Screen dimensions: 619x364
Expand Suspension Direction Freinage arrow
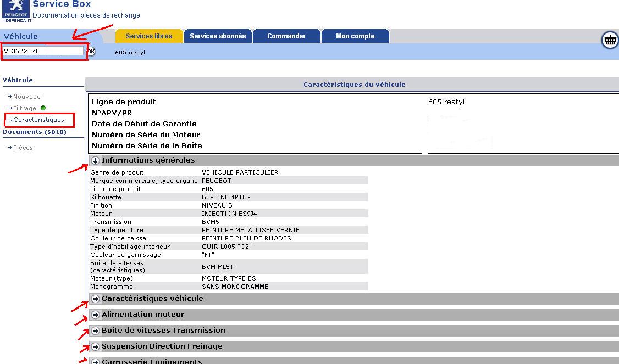(95, 347)
